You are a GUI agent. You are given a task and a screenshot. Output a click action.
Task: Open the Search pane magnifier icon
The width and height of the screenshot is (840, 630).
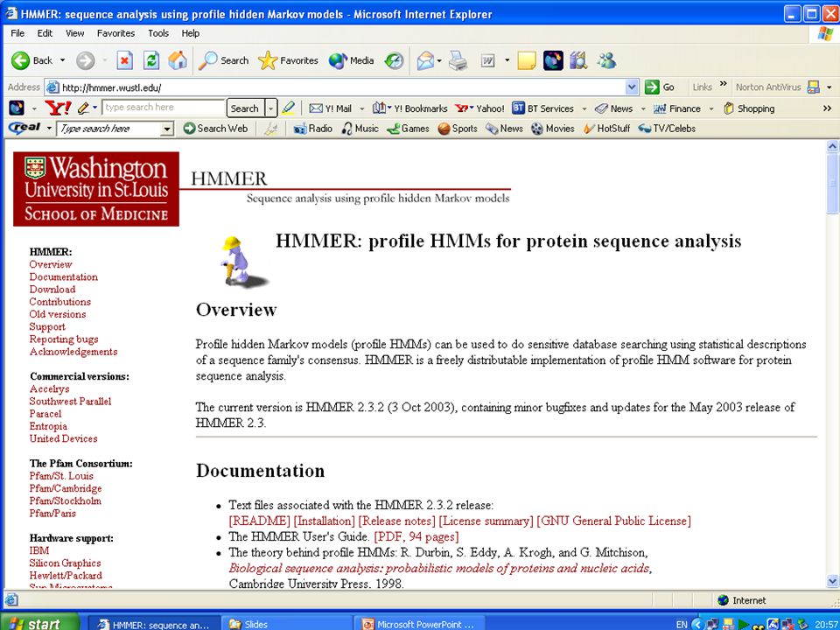click(x=207, y=60)
